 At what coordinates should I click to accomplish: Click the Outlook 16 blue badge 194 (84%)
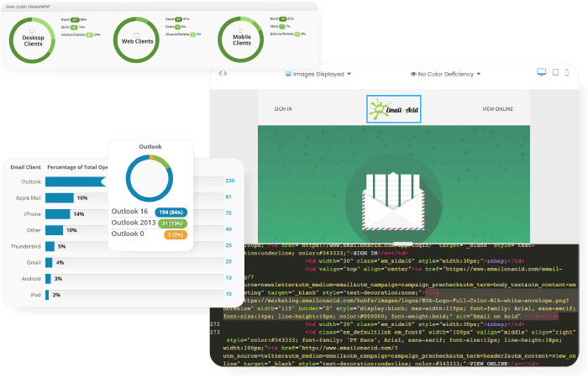pos(171,213)
